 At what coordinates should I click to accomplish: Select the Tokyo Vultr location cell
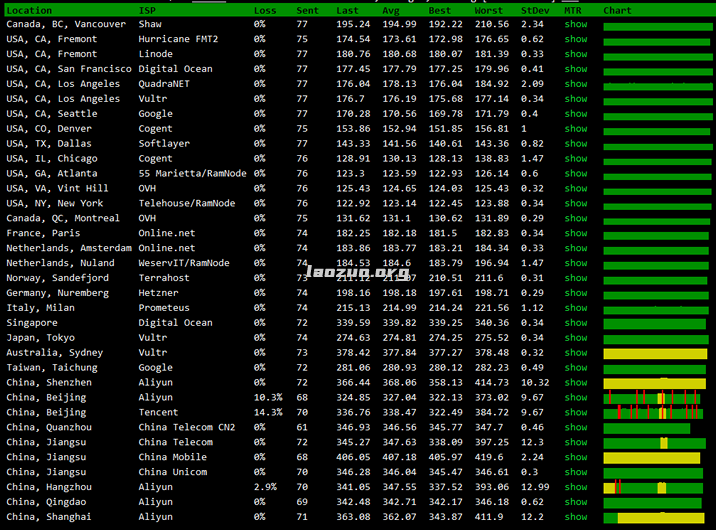pos(40,338)
